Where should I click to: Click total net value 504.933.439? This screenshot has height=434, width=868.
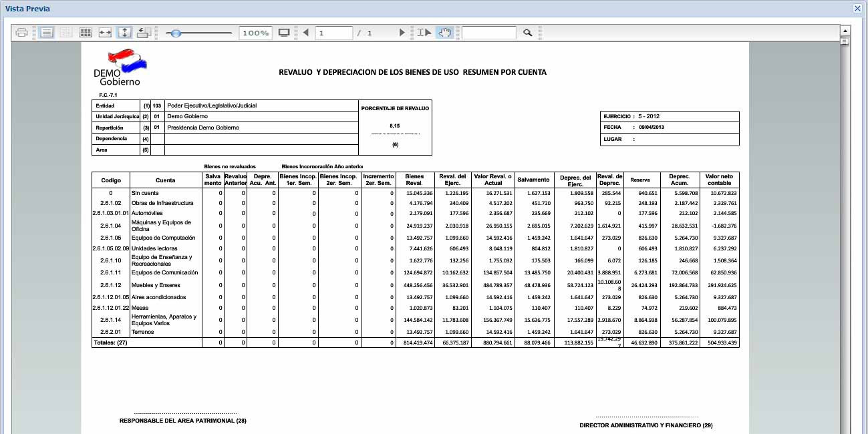coord(721,343)
